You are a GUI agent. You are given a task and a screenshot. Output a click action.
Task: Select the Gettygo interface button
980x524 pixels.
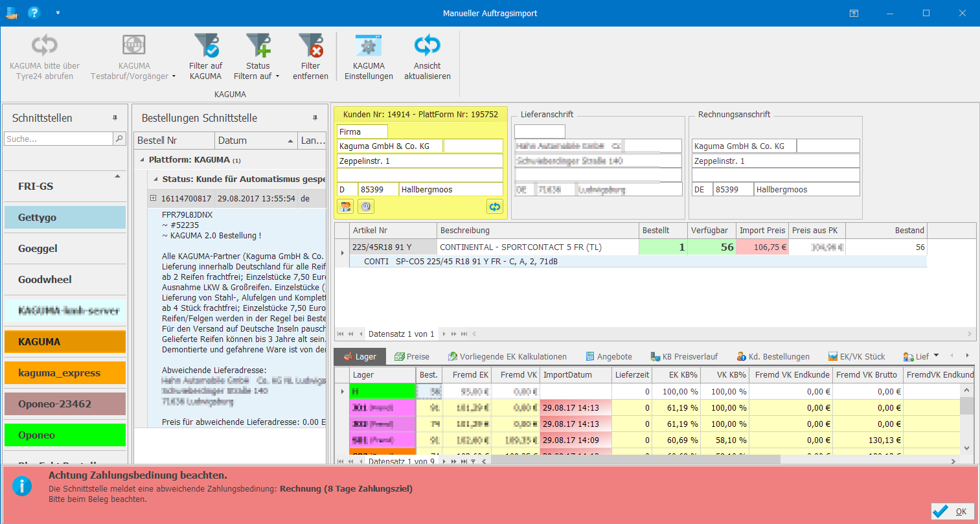pos(65,218)
